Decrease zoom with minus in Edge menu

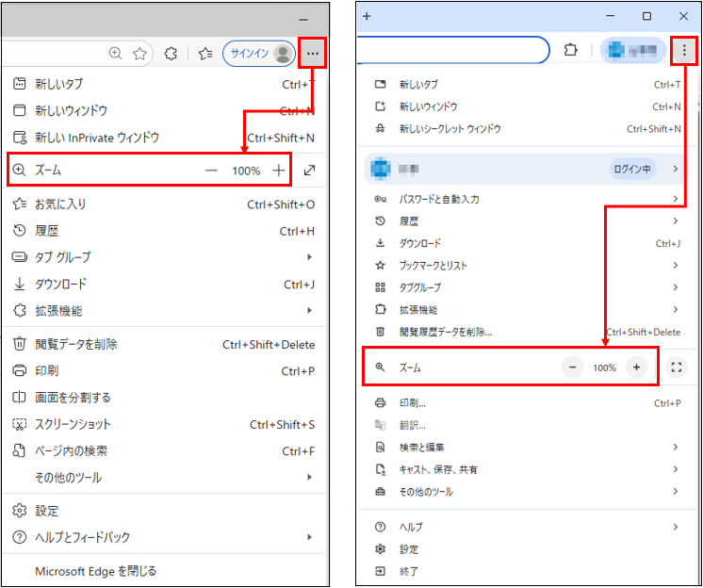211,171
